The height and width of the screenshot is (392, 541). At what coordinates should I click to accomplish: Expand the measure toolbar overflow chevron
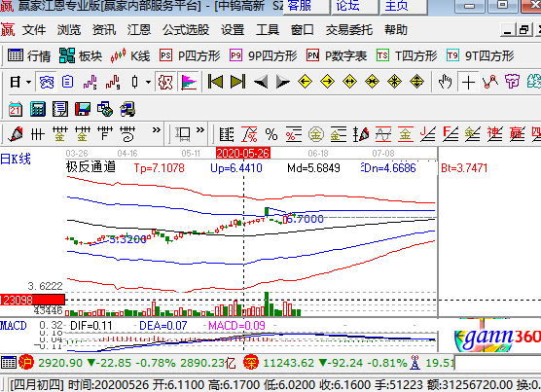coord(200,130)
